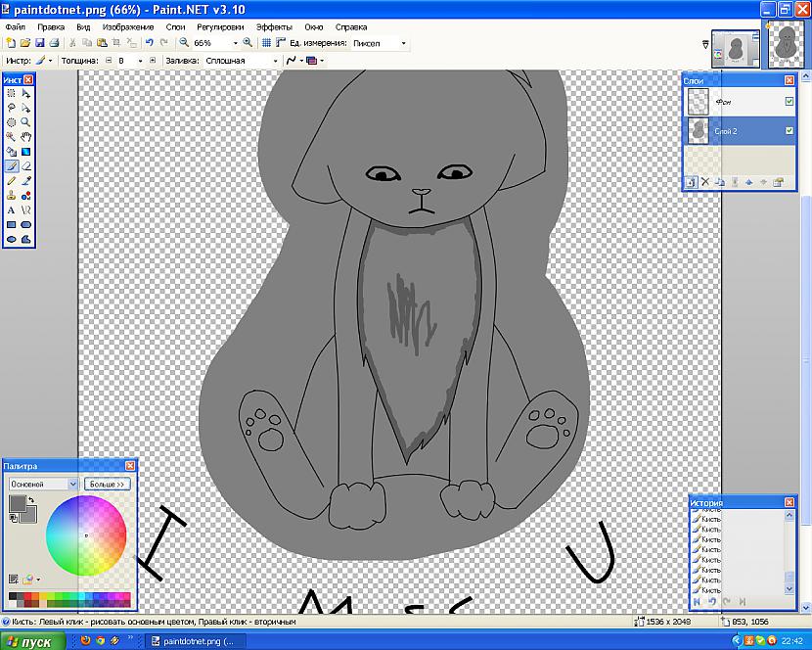Click the Zoom In magnifier icon

click(x=248, y=43)
